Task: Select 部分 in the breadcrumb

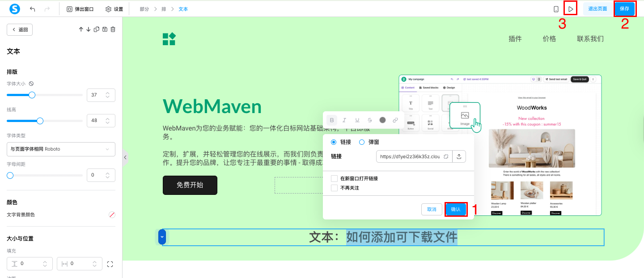Action: pyautogui.click(x=144, y=9)
